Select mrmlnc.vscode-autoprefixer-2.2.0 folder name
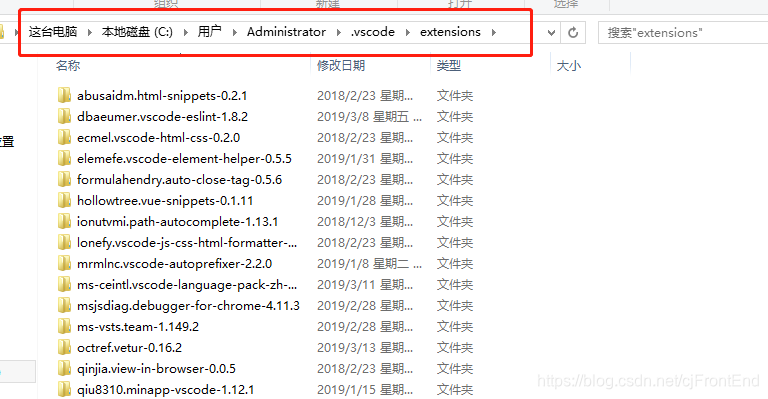The image size is (768, 399). coord(174,264)
